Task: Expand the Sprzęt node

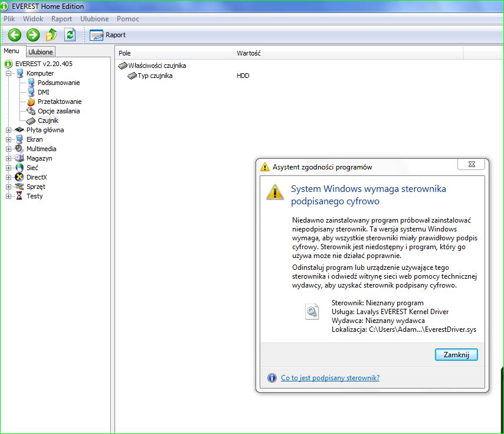Action: point(9,187)
